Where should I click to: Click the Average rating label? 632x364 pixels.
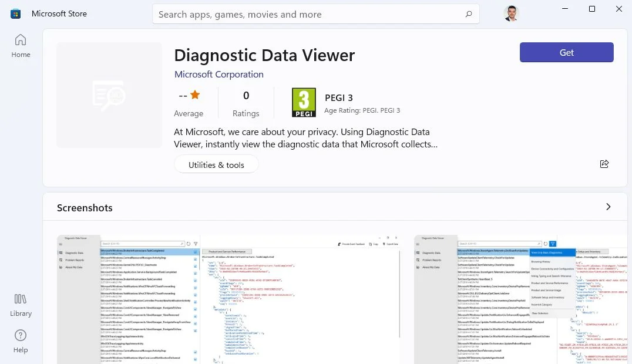pyautogui.click(x=188, y=114)
